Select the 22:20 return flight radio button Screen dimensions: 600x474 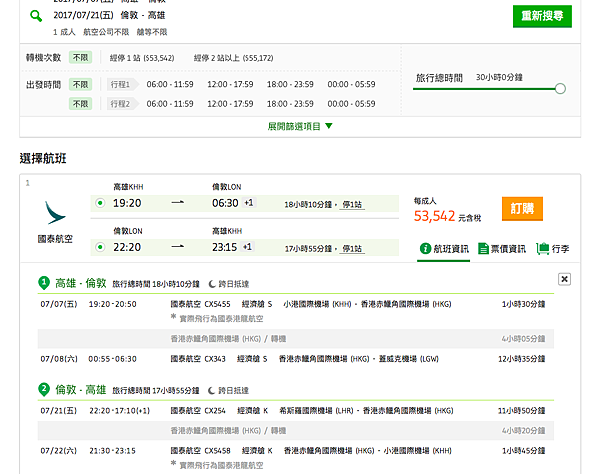[x=100, y=247]
